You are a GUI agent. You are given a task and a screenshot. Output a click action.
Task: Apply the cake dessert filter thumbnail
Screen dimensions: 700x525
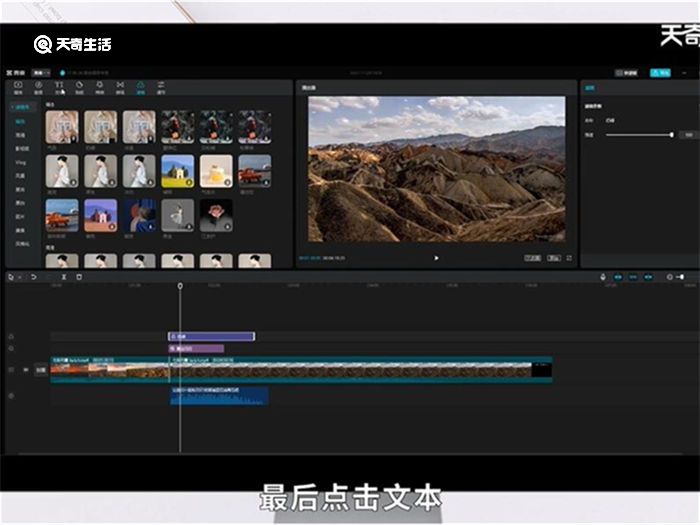click(216, 171)
